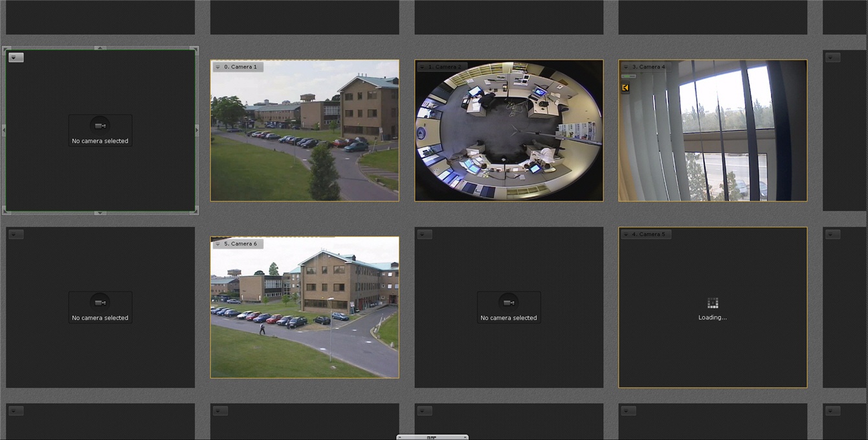Click 'No camera selected' text right of Camera 6
The width and height of the screenshot is (868, 440).
tap(509, 318)
